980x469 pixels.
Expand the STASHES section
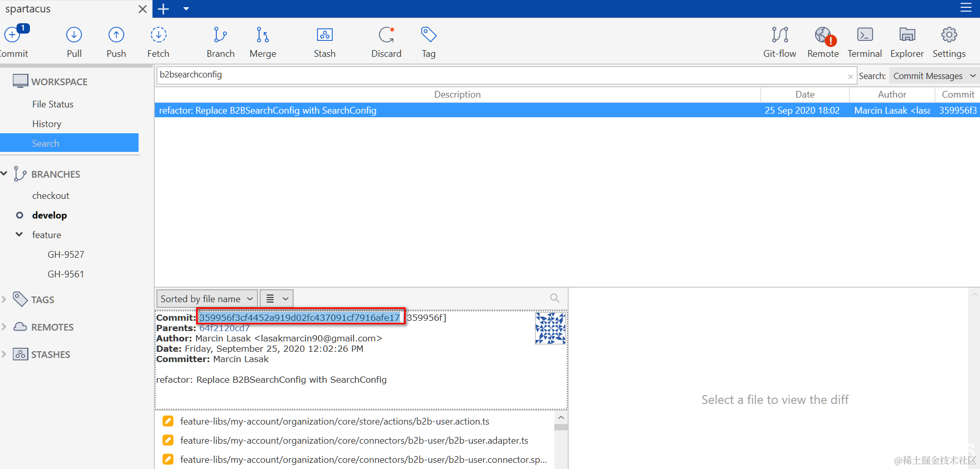4,354
